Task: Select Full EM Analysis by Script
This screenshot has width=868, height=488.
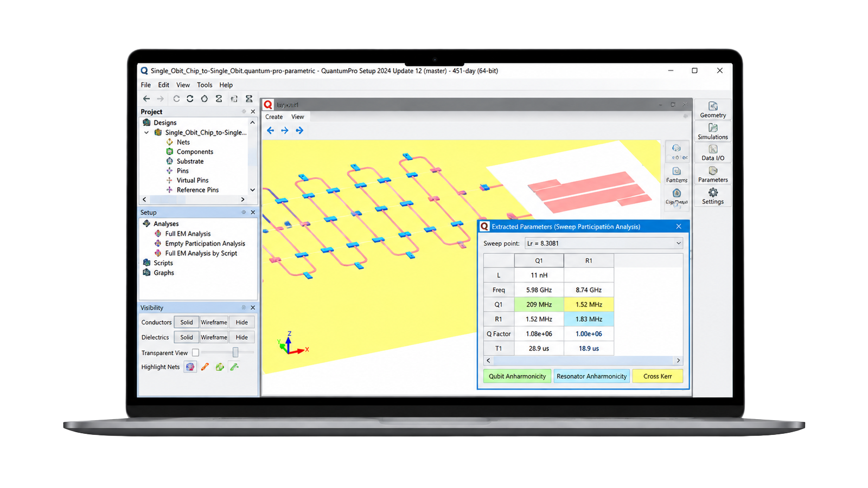Action: 201,253
